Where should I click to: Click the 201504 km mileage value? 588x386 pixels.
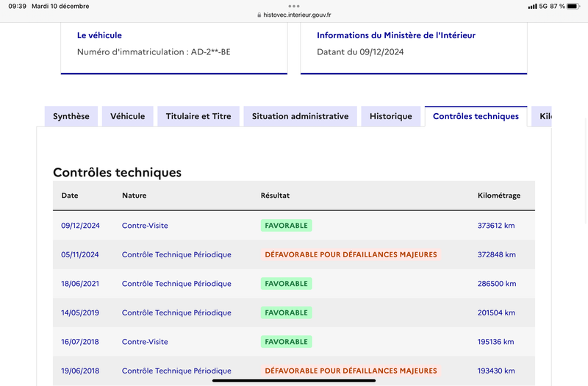pyautogui.click(x=497, y=312)
